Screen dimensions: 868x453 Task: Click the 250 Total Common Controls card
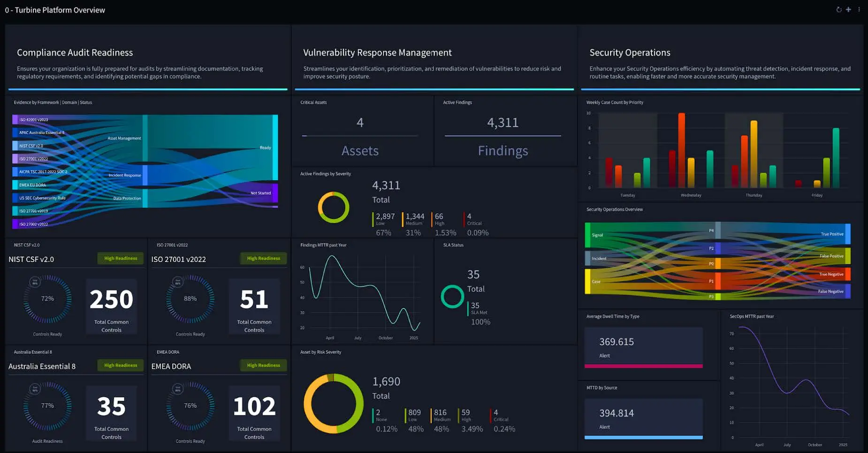click(x=111, y=306)
